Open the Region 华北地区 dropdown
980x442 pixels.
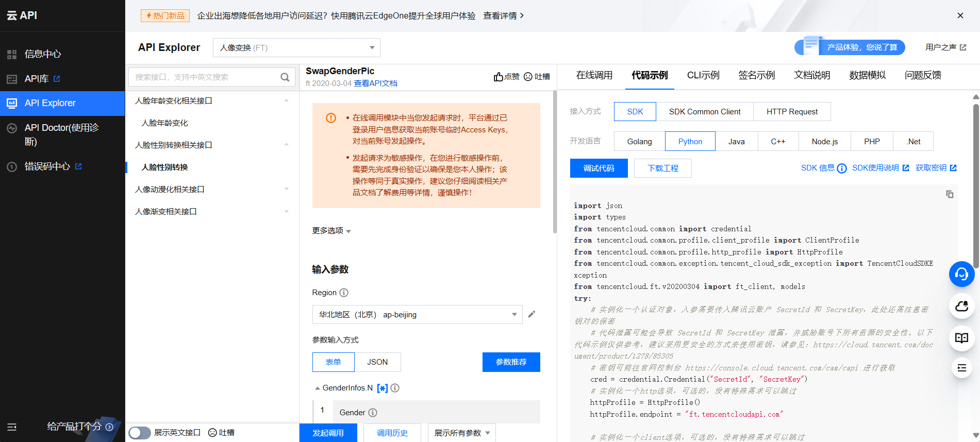(418, 315)
